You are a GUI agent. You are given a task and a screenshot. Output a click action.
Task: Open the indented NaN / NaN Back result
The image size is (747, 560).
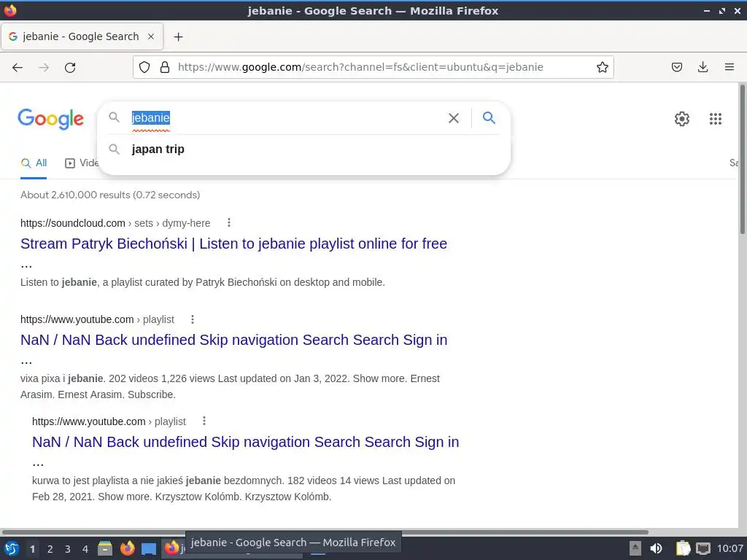[245, 442]
